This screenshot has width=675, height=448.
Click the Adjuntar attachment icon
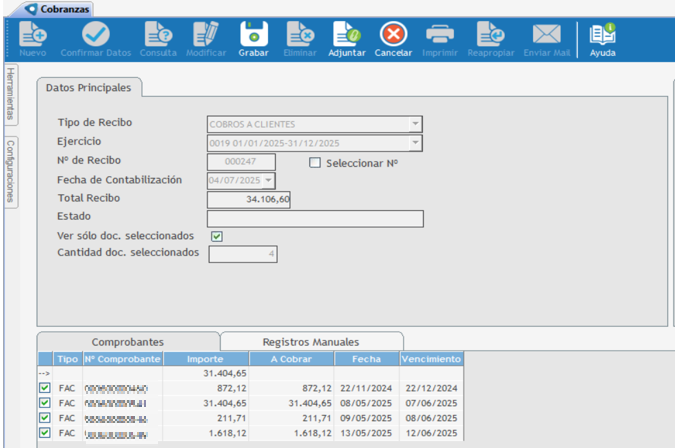(x=347, y=35)
